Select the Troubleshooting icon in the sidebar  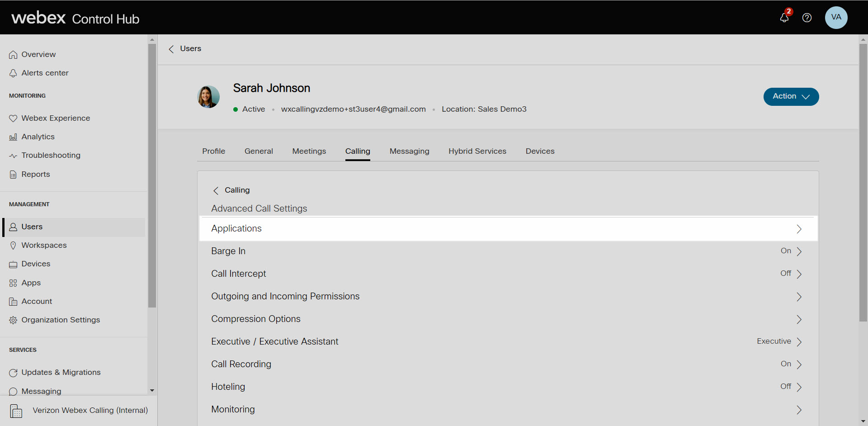(x=13, y=155)
